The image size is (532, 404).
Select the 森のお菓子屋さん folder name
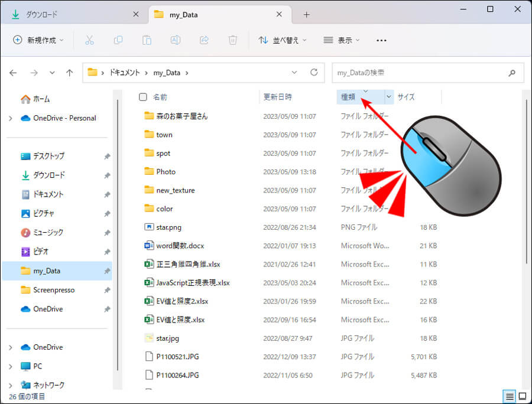pyautogui.click(x=182, y=116)
